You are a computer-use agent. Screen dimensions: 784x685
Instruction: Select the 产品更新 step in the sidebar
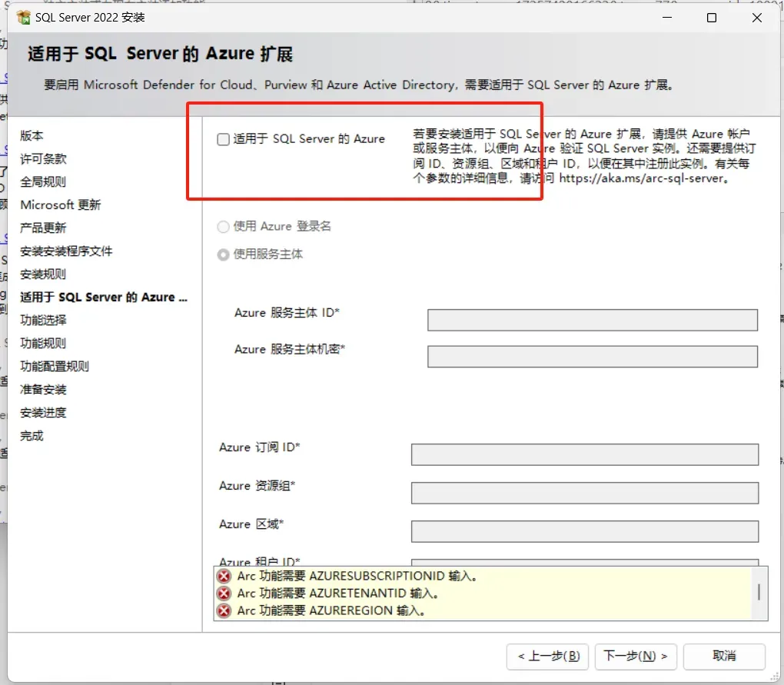[x=43, y=228]
